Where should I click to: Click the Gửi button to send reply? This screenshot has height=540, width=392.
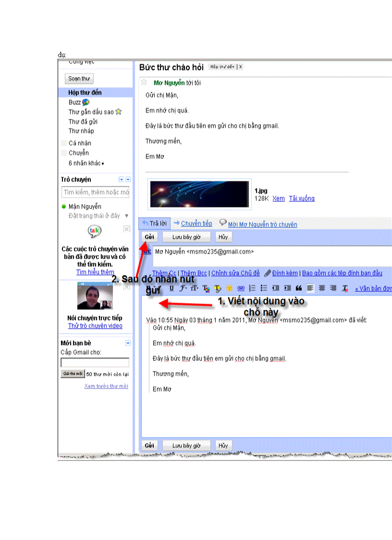click(149, 237)
